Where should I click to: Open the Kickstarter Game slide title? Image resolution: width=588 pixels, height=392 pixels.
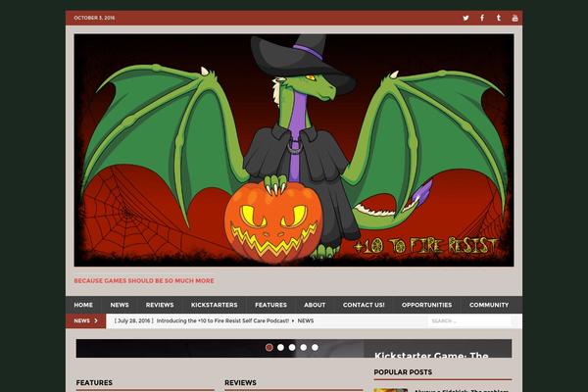tap(431, 355)
